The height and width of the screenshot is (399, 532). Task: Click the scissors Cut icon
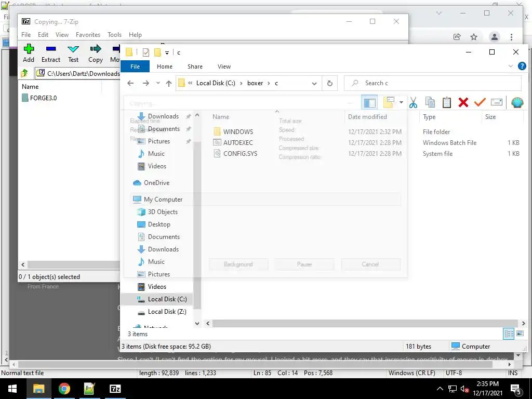413,102
